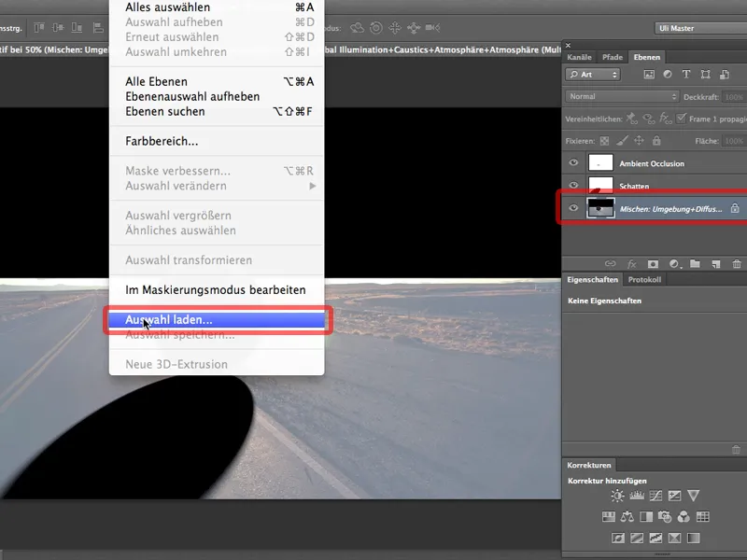This screenshot has width=747, height=560.
Task: Click link layers icon at panel bottom
Action: point(611,264)
